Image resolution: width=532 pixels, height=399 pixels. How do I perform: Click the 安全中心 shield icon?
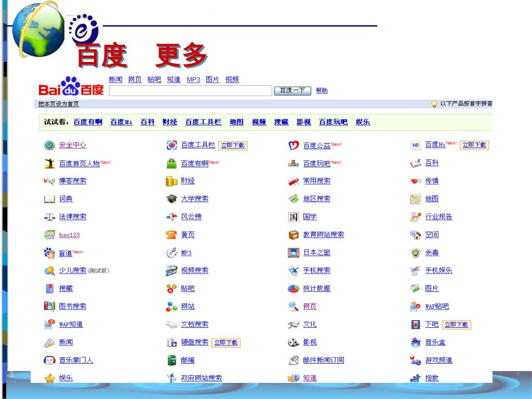tap(49, 145)
